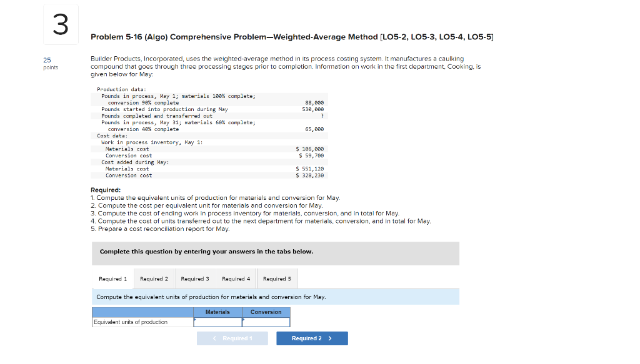Click the back chevron on Required 1 button
This screenshot has width=640, height=364.
(214, 338)
